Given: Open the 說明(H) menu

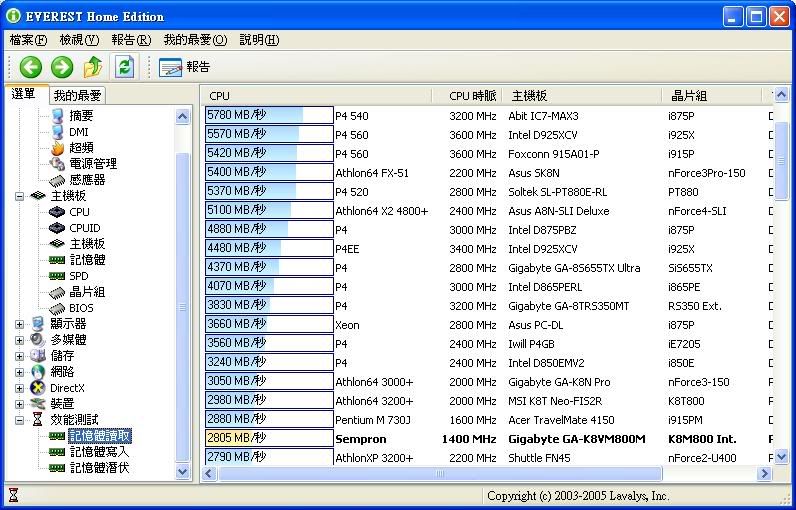Looking at the screenshot, I should point(259,40).
